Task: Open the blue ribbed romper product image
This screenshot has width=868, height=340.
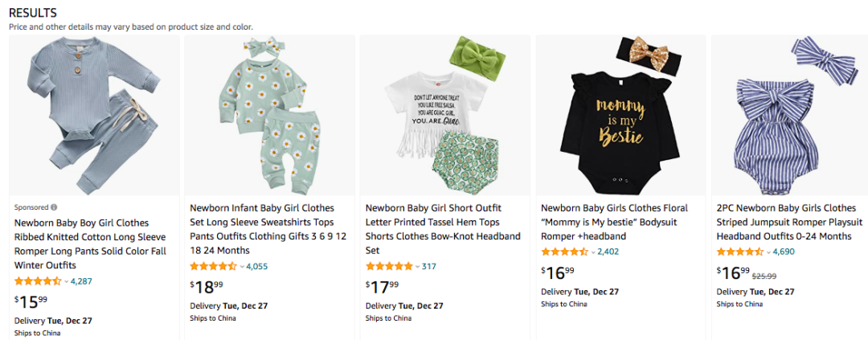Action: click(92, 116)
